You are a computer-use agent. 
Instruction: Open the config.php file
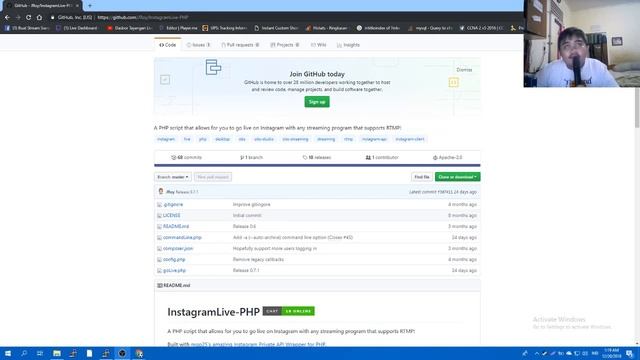(x=174, y=260)
